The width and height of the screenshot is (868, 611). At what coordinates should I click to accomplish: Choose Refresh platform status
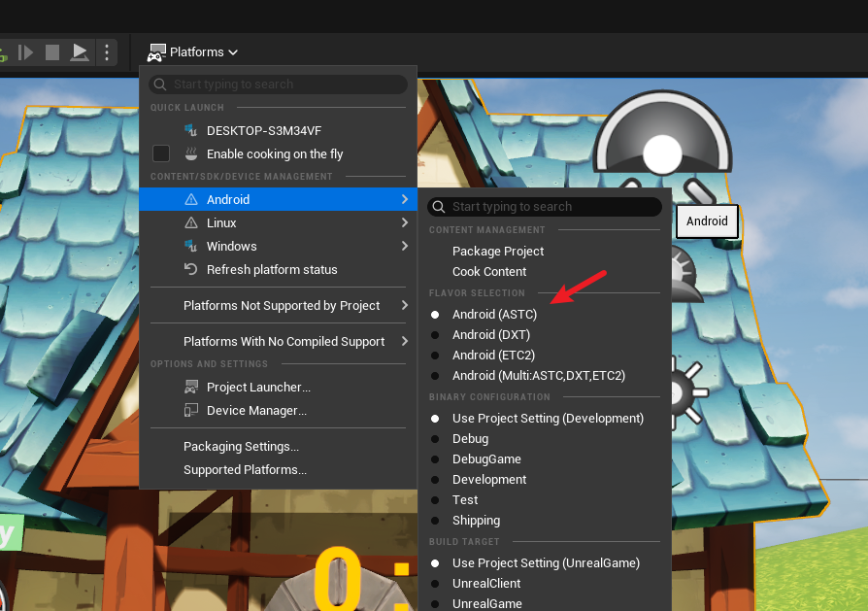[x=278, y=269]
